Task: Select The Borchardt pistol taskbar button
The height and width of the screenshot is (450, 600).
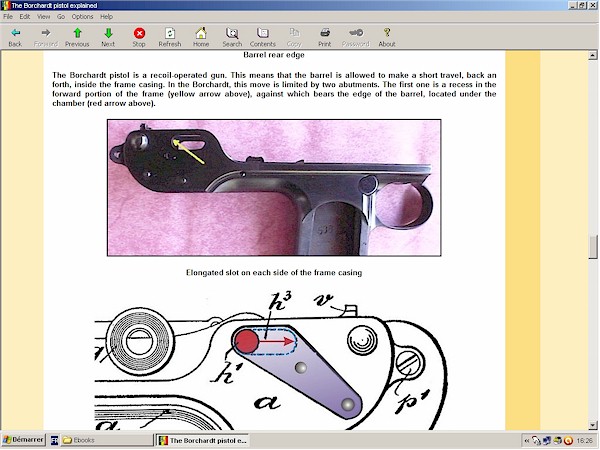Action: coord(203,440)
